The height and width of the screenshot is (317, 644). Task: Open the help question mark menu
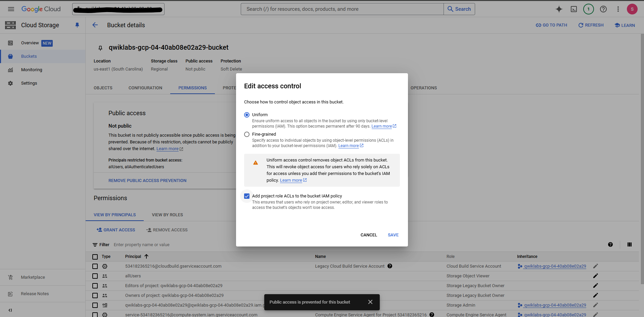click(603, 9)
